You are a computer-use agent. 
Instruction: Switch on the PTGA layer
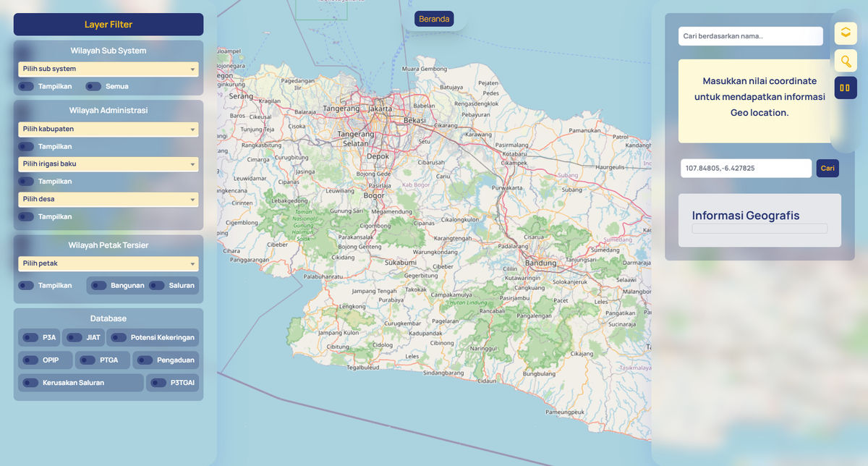[x=88, y=360]
